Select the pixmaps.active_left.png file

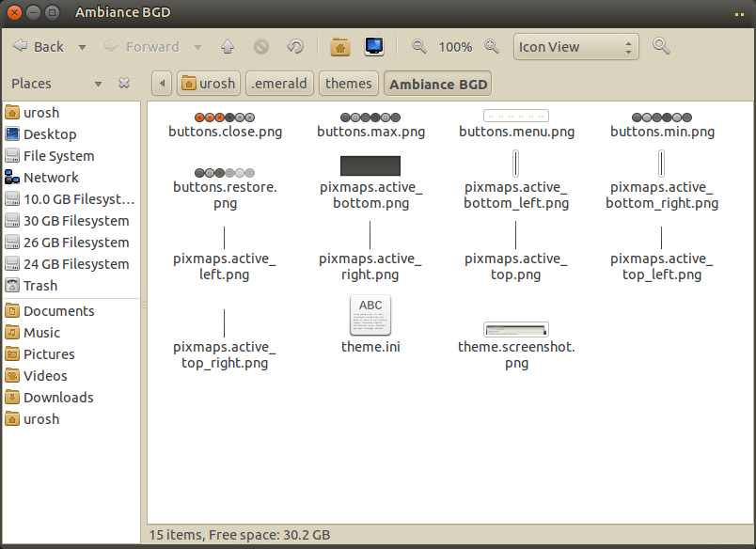pyautogui.click(x=225, y=255)
